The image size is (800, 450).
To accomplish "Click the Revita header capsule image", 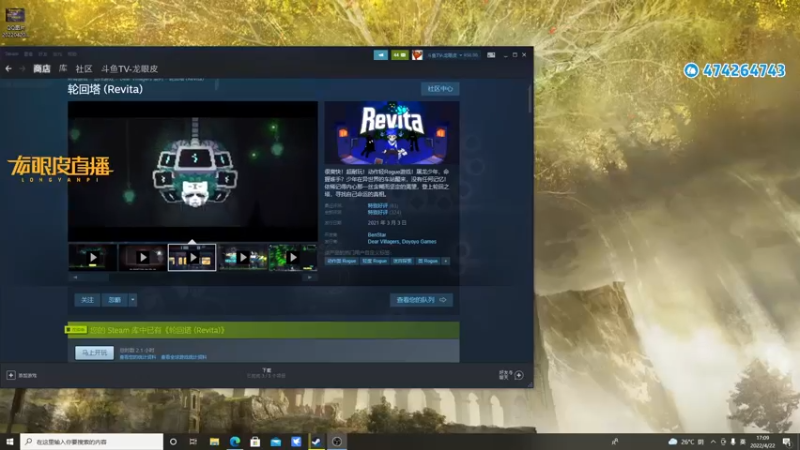I will click(392, 133).
